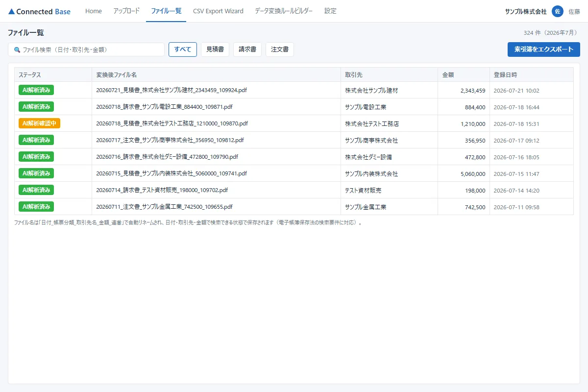The height and width of the screenshot is (392, 588).
Task: Open file 20260721_見積書_株式会社サンプル建材_2343459_109924.pdf
Action: pyautogui.click(x=171, y=90)
